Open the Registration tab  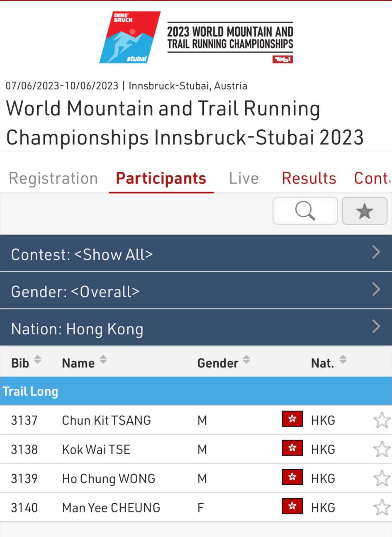pyautogui.click(x=53, y=178)
